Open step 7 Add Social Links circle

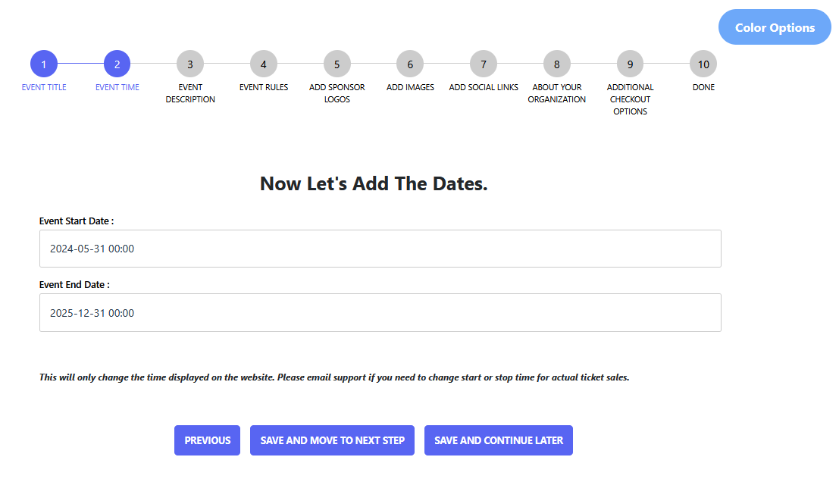484,64
